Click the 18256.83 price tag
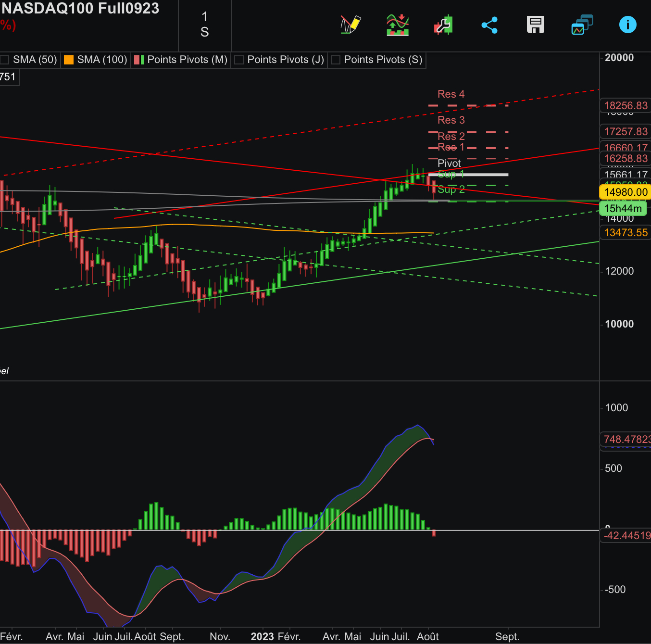The image size is (651, 644). pos(626,106)
